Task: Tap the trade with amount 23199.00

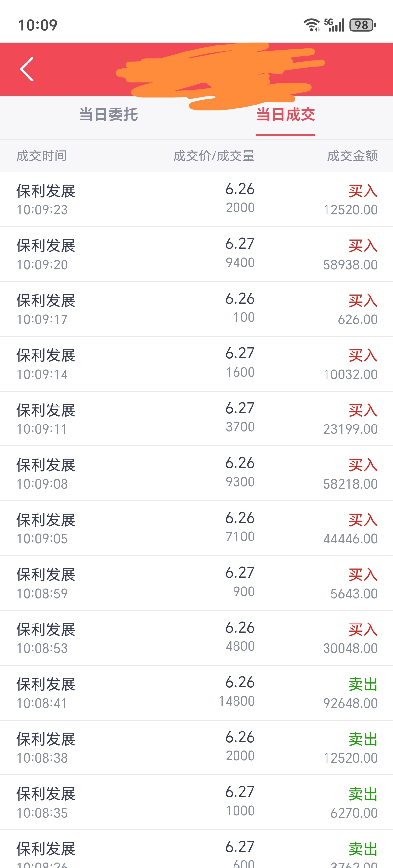Action: pos(196,419)
